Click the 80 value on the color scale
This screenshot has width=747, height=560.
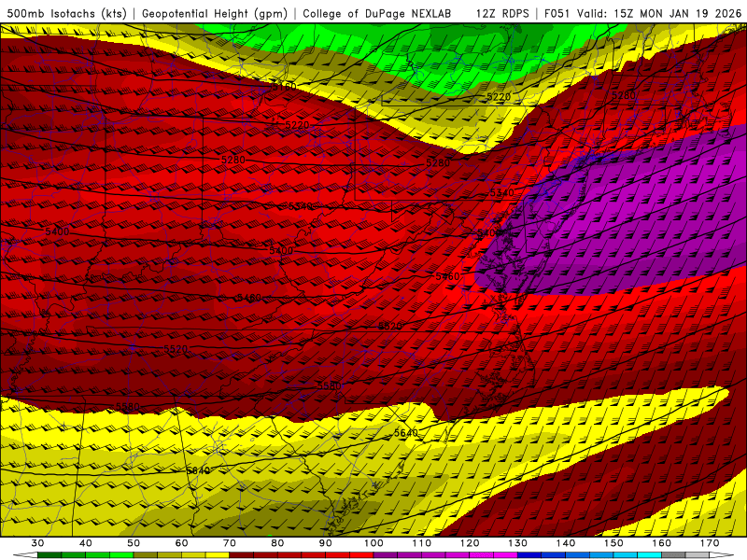[x=277, y=543]
